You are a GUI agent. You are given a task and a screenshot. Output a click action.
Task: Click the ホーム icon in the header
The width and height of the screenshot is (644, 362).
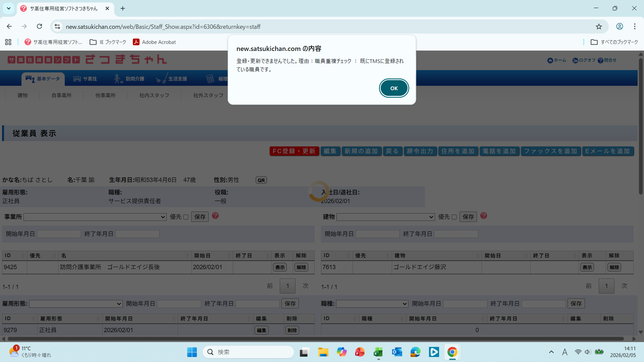click(x=550, y=61)
